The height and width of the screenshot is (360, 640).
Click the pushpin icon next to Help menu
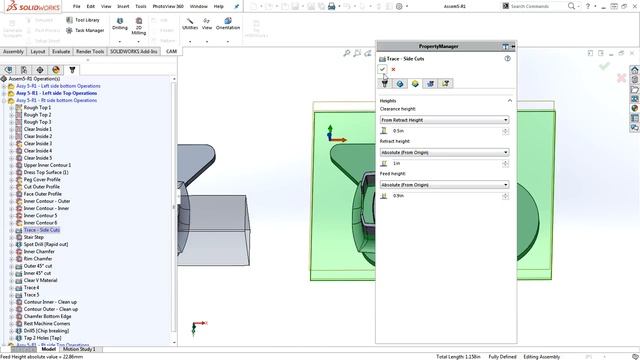pos(236,6)
